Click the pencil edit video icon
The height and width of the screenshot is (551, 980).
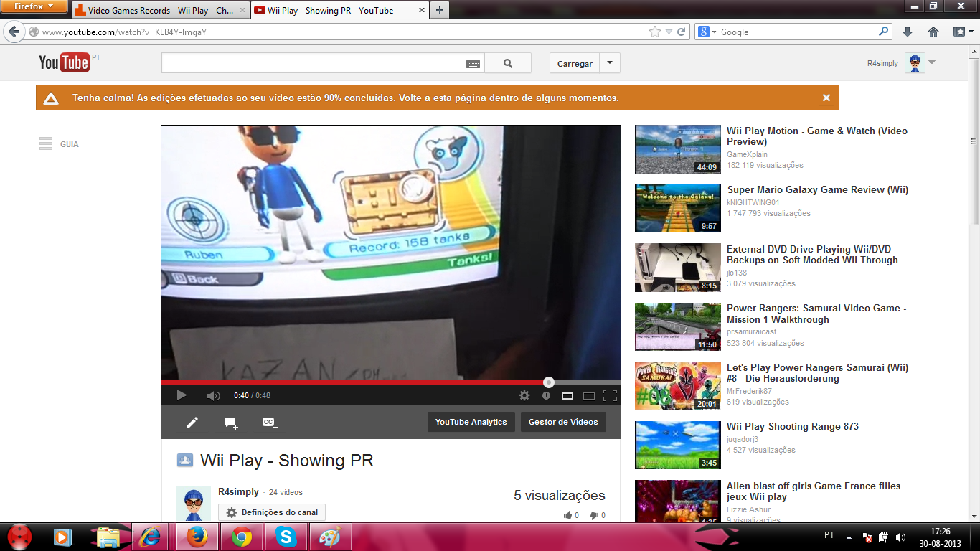(x=192, y=423)
